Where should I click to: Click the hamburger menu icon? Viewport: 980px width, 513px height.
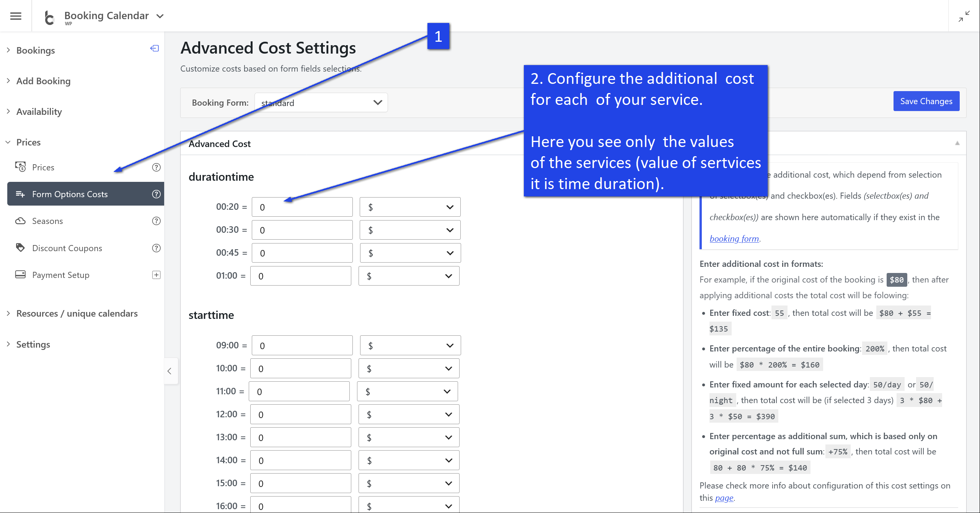(x=16, y=16)
